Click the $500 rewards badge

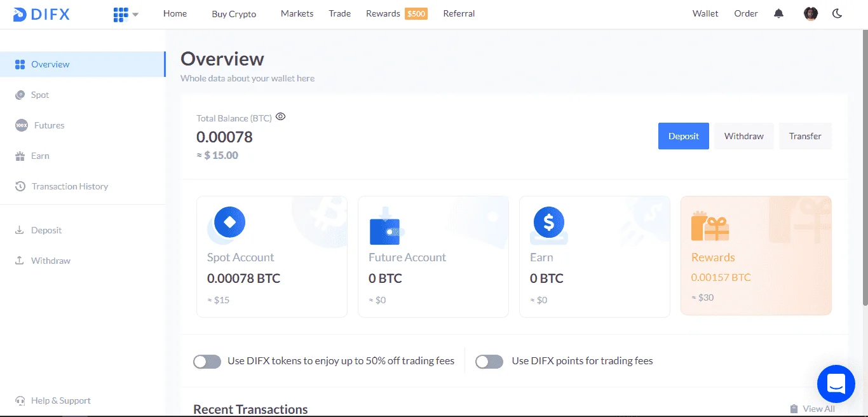coord(416,13)
